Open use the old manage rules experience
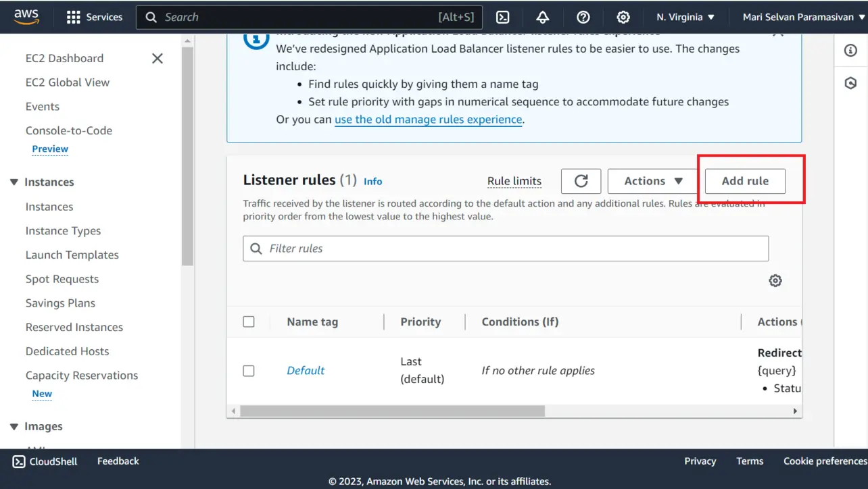 (x=429, y=120)
